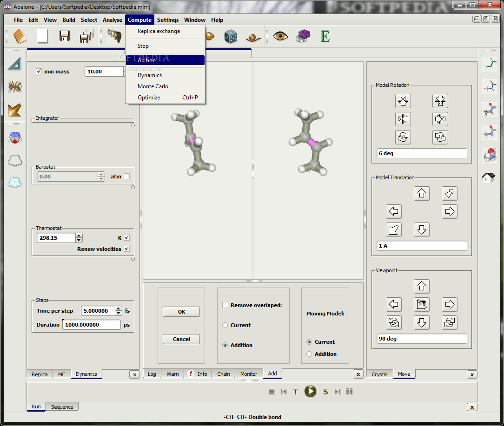Open the Sequence tab
Screen dimensions: 504x426
pos(62,407)
